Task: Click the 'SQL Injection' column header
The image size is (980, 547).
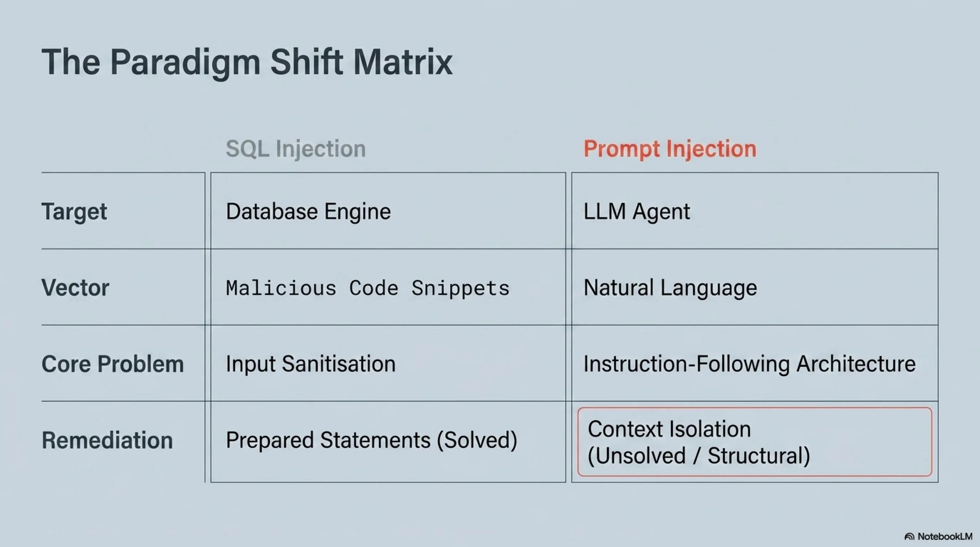Action: point(296,149)
